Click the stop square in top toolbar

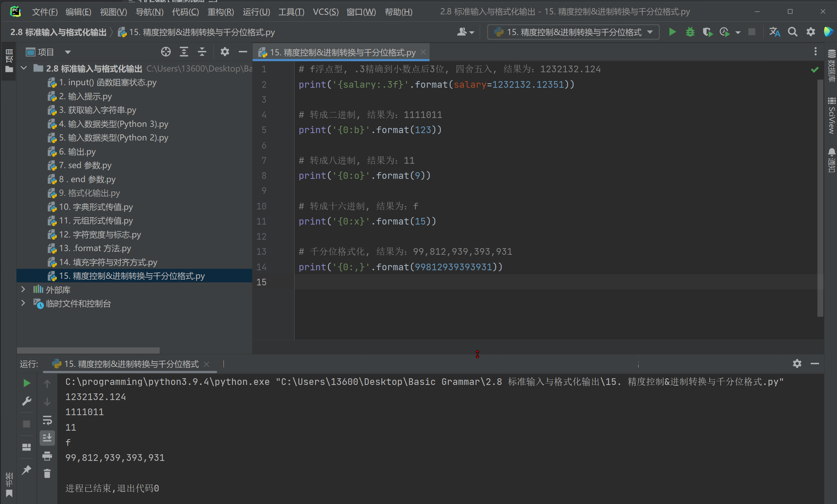751,32
